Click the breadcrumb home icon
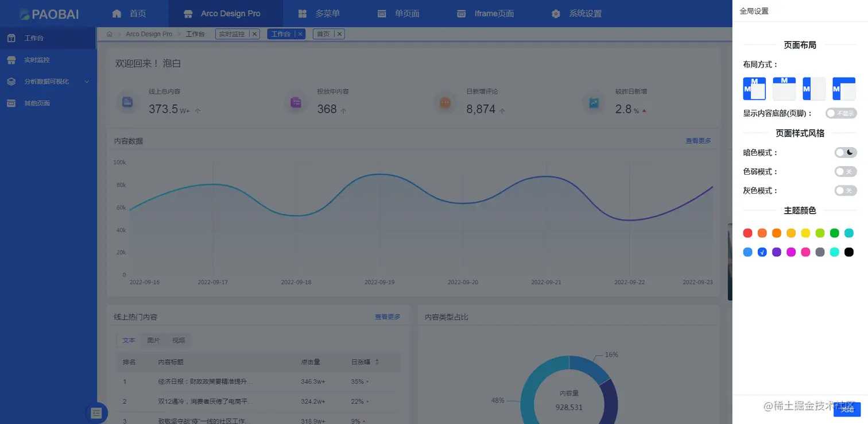This screenshot has width=868, height=424. (110, 34)
